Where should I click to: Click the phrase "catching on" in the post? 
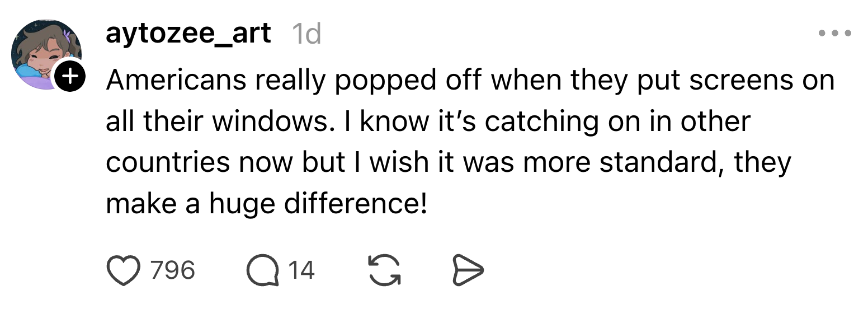click(554, 121)
